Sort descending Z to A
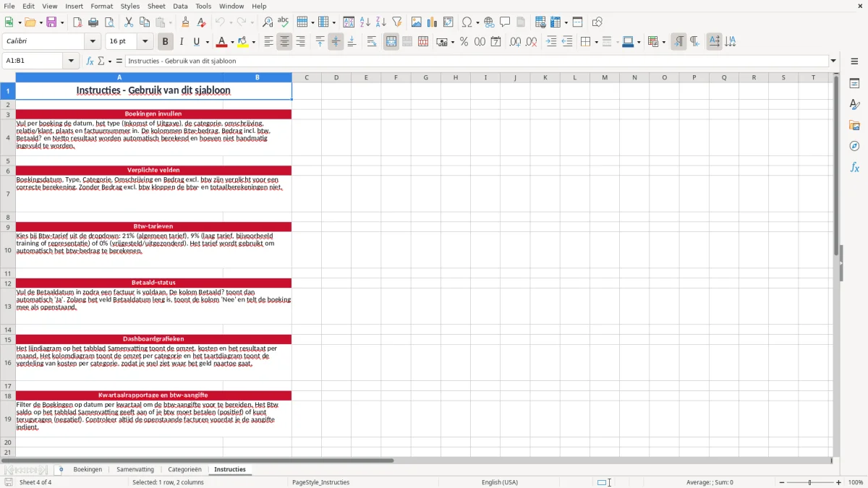The width and height of the screenshot is (868, 488). click(x=381, y=22)
